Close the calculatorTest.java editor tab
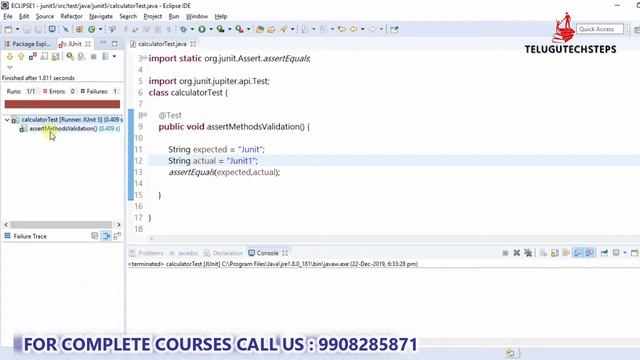The image size is (640, 360). [x=193, y=44]
